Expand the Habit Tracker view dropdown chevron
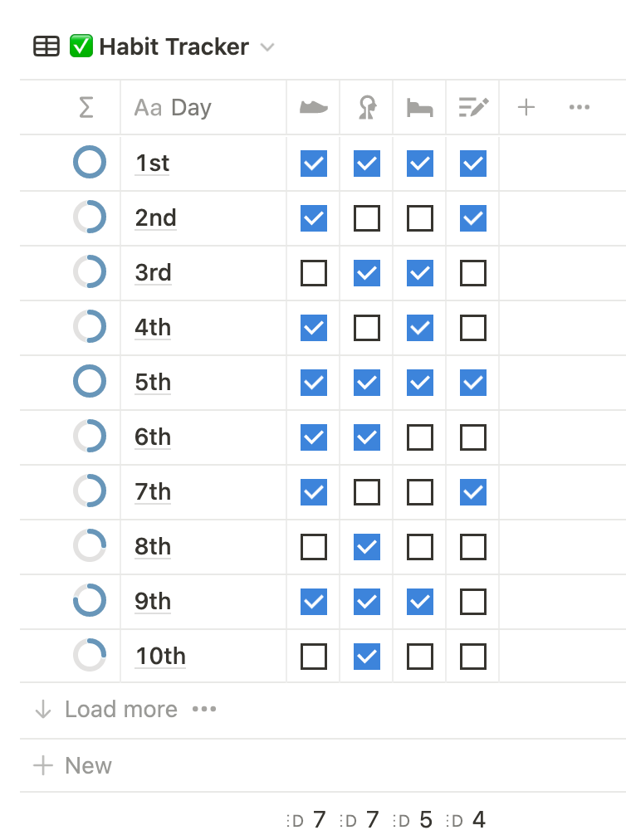The image size is (626, 840). [267, 47]
